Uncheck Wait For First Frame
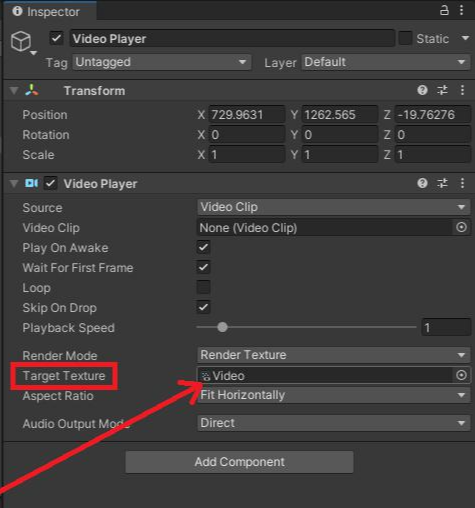 [x=203, y=267]
